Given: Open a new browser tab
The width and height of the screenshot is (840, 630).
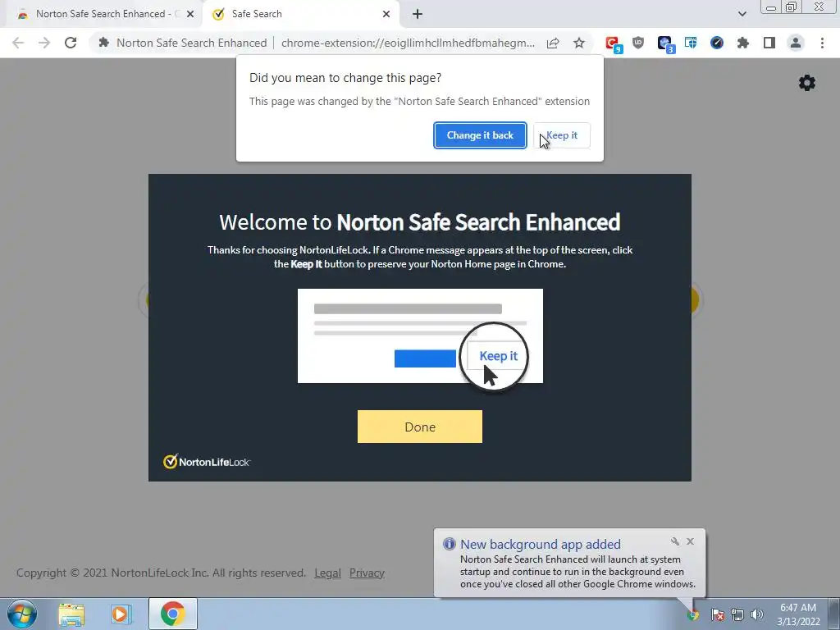Looking at the screenshot, I should click(418, 15).
